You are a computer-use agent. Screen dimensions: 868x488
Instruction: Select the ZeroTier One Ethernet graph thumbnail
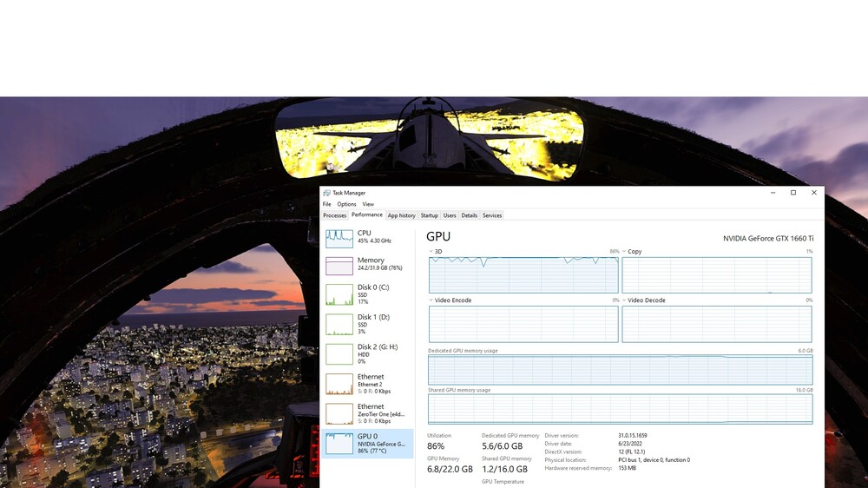pos(339,414)
